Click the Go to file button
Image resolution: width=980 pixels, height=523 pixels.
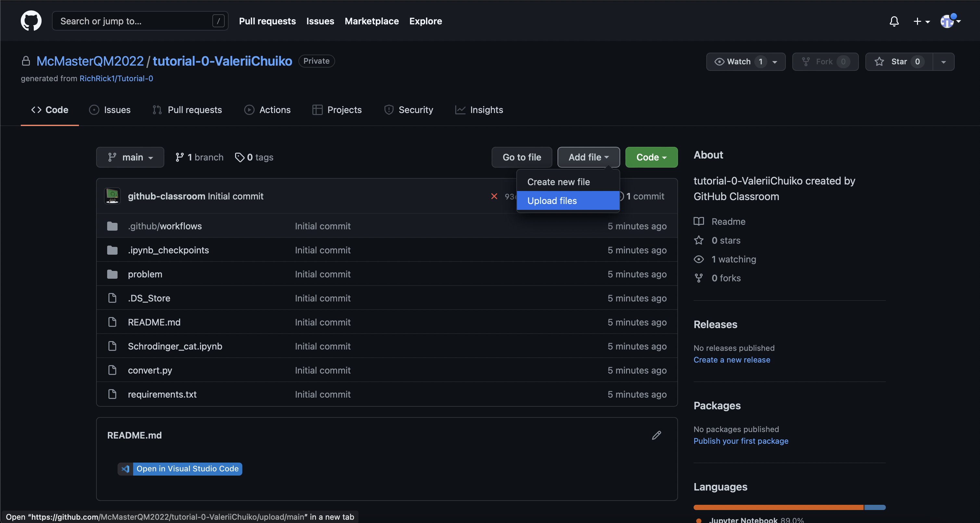click(522, 157)
